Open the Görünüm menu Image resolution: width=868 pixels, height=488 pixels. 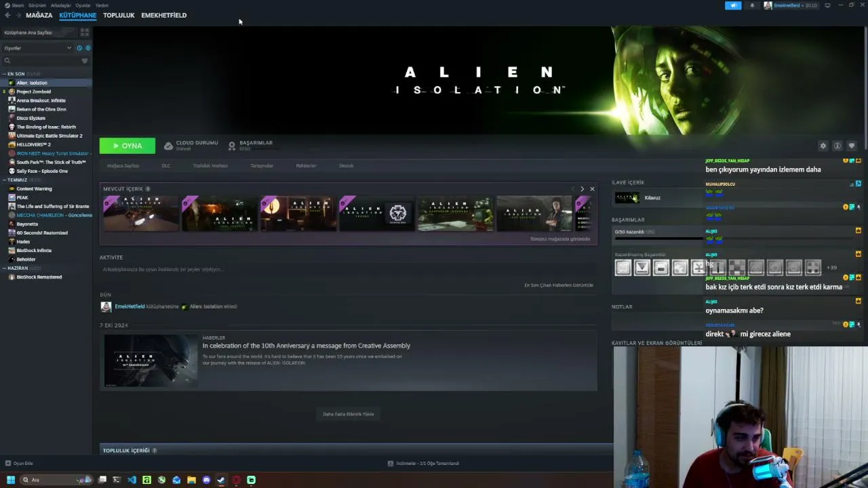tap(37, 5)
